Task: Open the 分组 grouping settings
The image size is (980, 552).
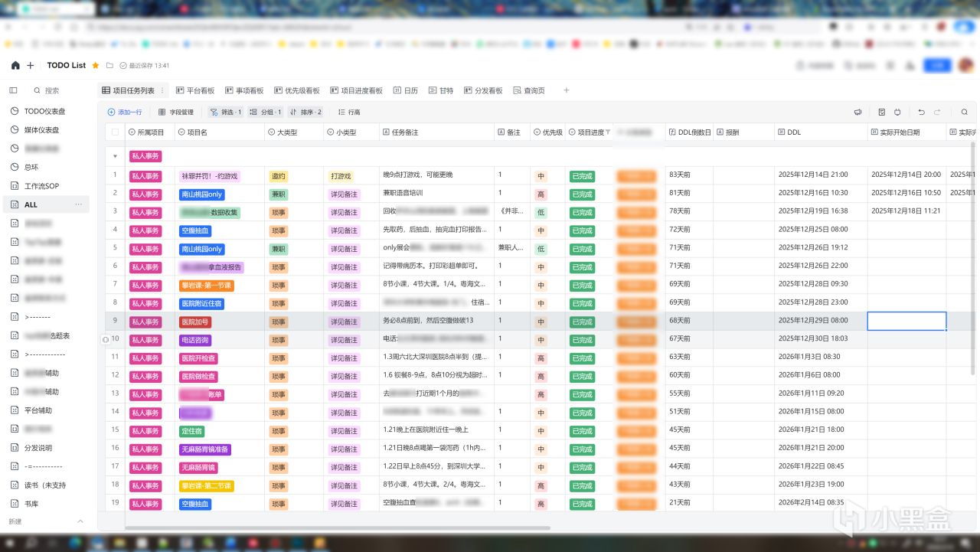Action: (266, 112)
